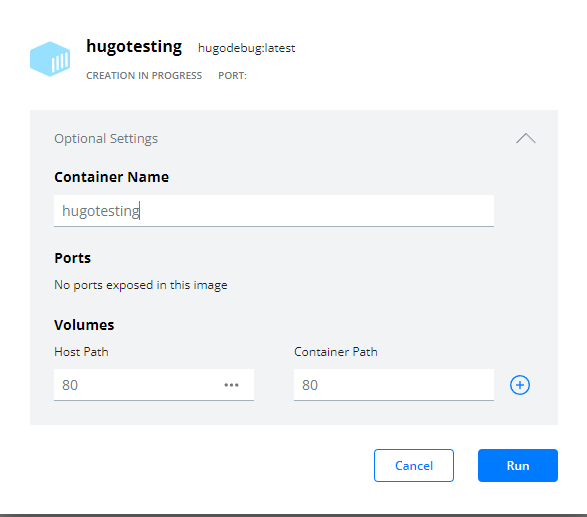
Task: Click the Volumes heading
Action: 84,325
